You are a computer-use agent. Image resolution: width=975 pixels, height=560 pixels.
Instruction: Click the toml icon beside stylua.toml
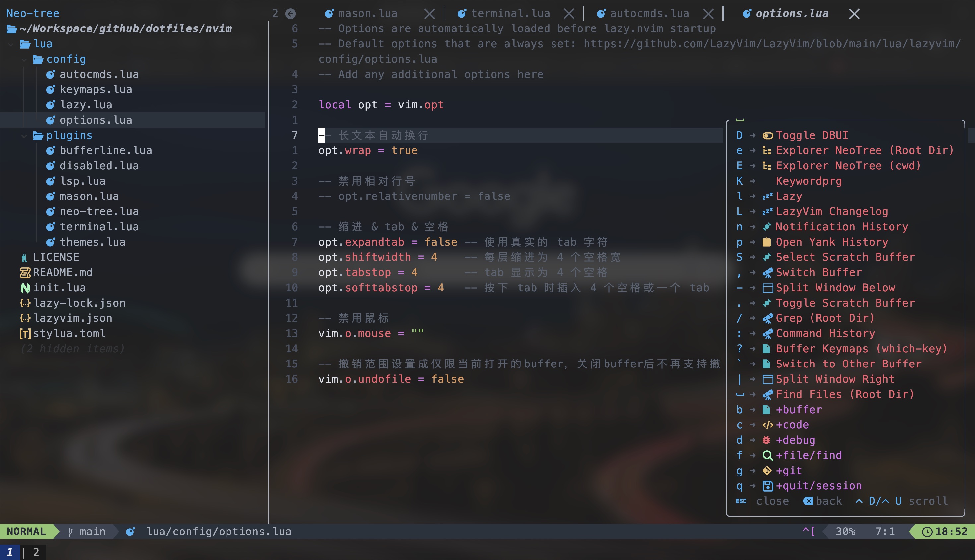25,333
